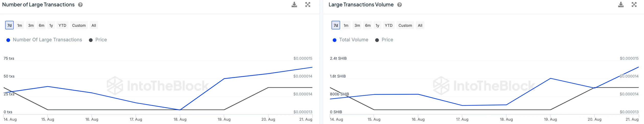Hide Price series in volume chart
Viewport: 644px width, 124px height.
click(x=387, y=40)
